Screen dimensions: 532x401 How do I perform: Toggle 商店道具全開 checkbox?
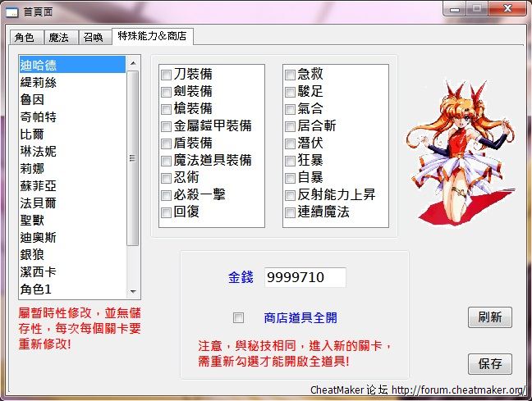point(239,318)
